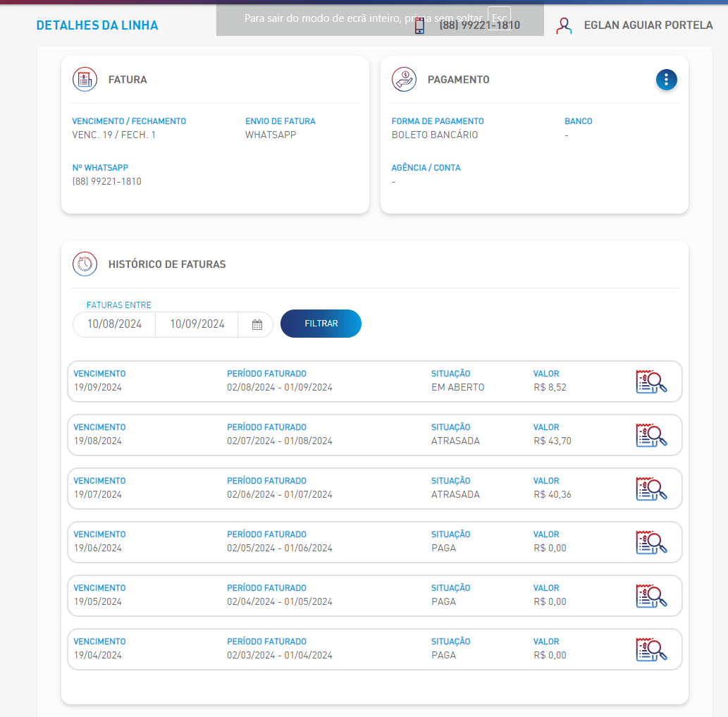
Task: Click the R$ 8,52 invoice value
Action: [x=550, y=387]
